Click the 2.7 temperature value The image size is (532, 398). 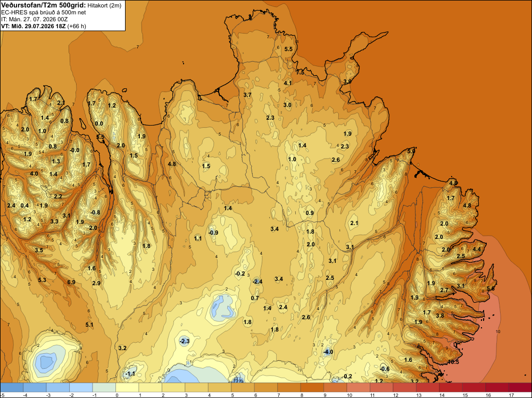pyautogui.click(x=444, y=290)
